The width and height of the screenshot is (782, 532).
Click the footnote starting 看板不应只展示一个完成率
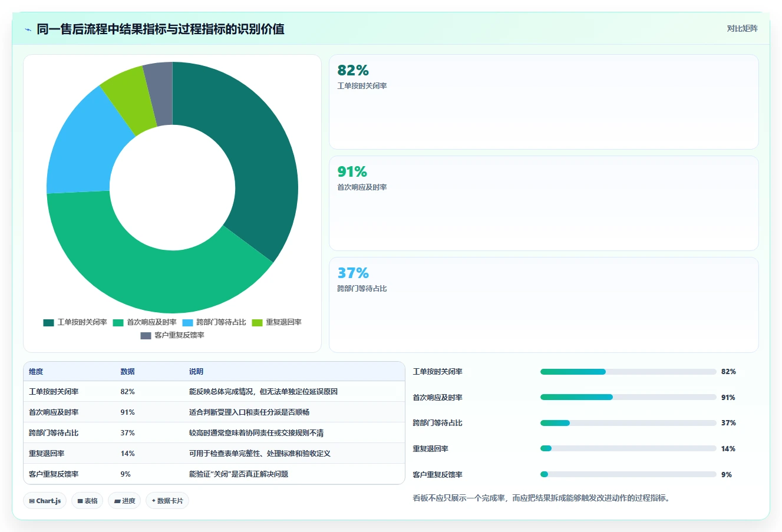542,498
